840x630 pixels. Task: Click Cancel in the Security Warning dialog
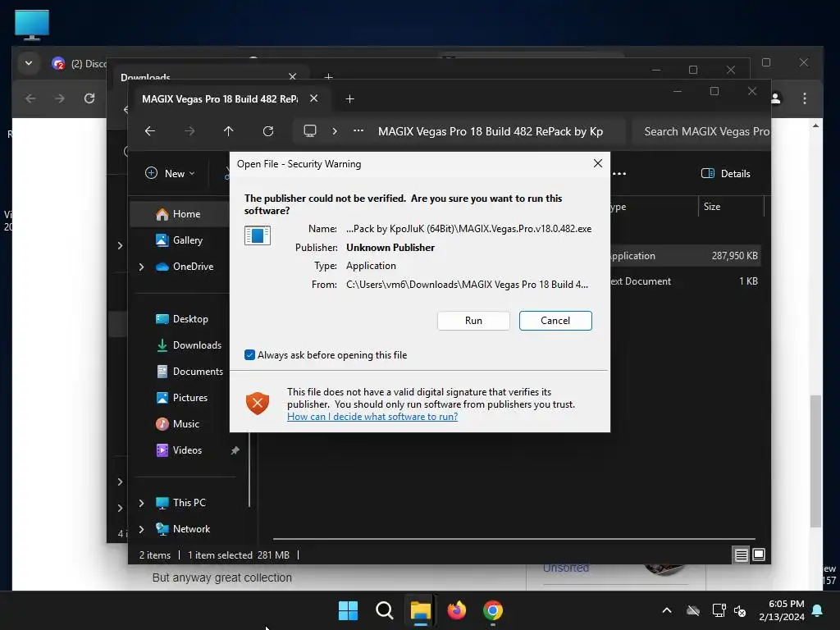click(x=555, y=321)
